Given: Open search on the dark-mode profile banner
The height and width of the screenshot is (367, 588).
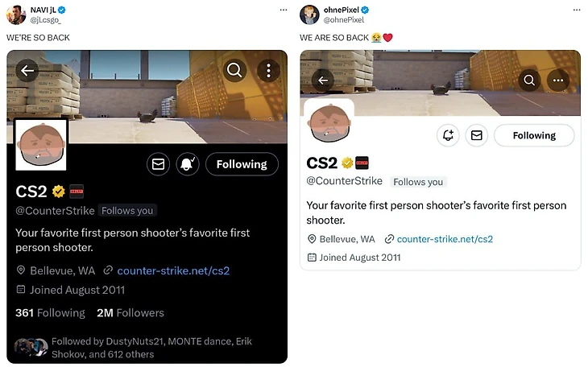Looking at the screenshot, I should [x=234, y=70].
